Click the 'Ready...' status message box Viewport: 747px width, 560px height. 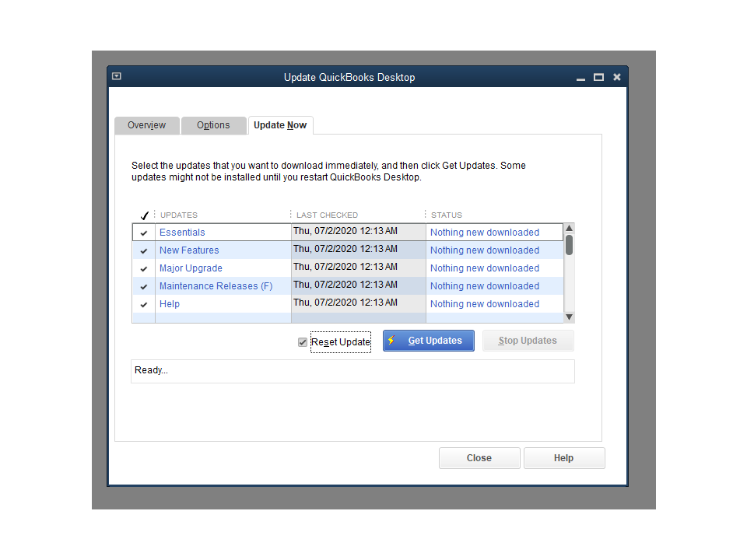click(x=352, y=371)
